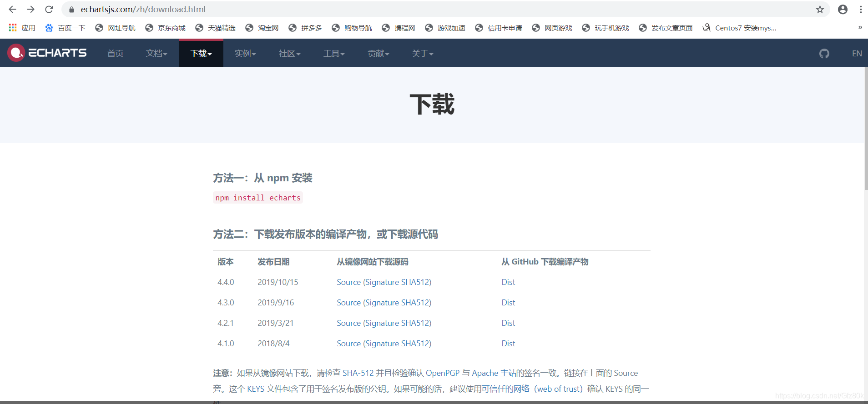Open 网页游戏 bookmark

(x=552, y=28)
